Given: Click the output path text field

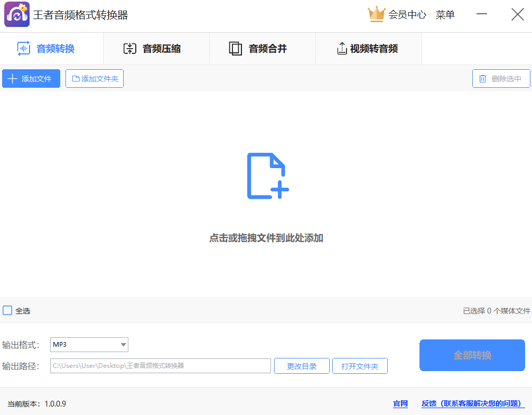Looking at the screenshot, I should 160,366.
